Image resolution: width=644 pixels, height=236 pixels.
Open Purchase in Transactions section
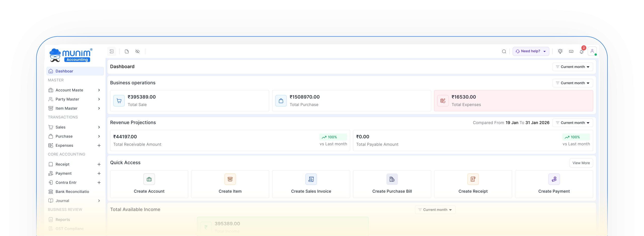point(75,136)
